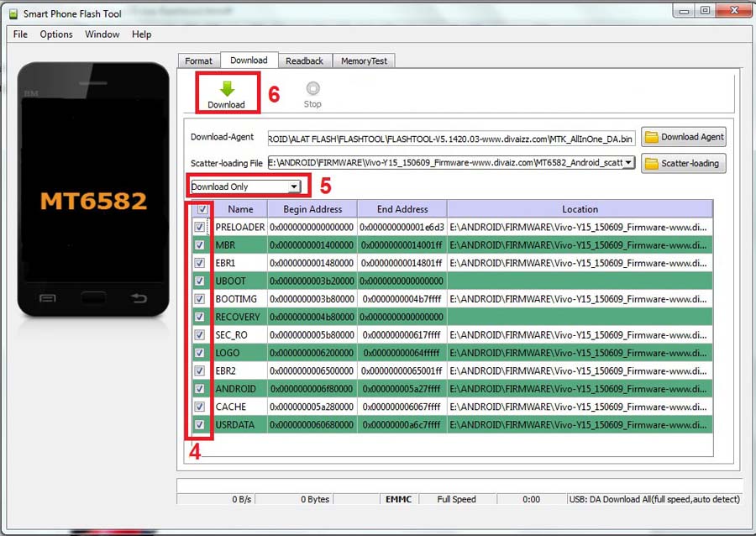The height and width of the screenshot is (536, 756).
Task: Open the Window menu
Action: (102, 34)
